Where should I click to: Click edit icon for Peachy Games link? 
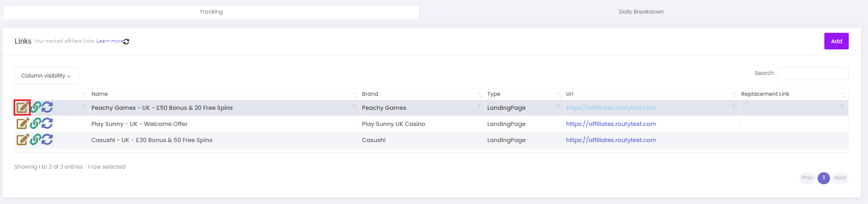(22, 108)
